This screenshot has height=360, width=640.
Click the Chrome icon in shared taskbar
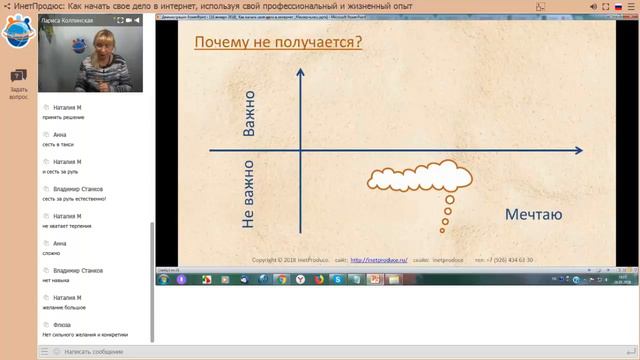point(281,279)
